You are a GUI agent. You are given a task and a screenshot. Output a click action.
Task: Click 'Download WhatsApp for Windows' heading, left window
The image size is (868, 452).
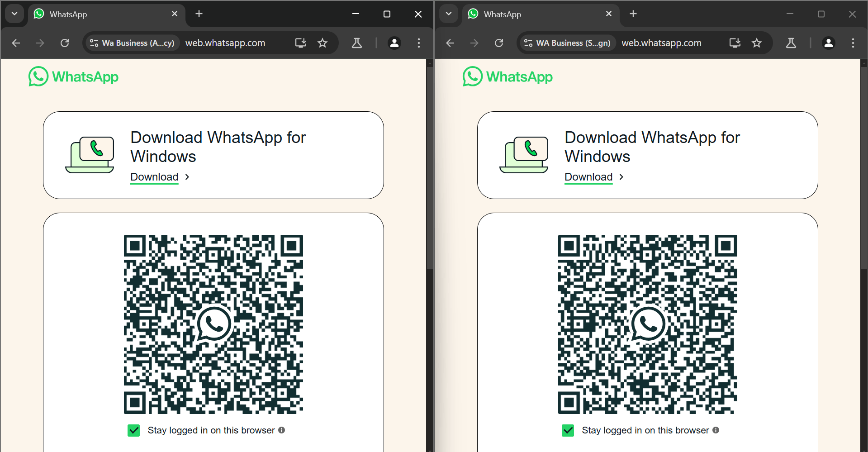click(x=218, y=147)
